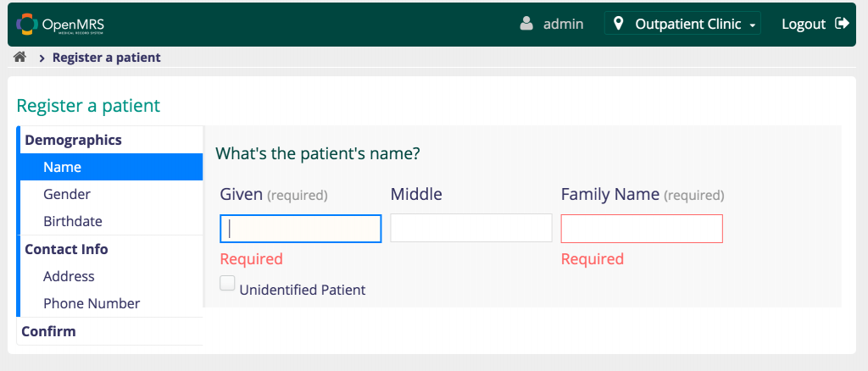Go to the Gender section
868x371 pixels.
click(x=111, y=194)
